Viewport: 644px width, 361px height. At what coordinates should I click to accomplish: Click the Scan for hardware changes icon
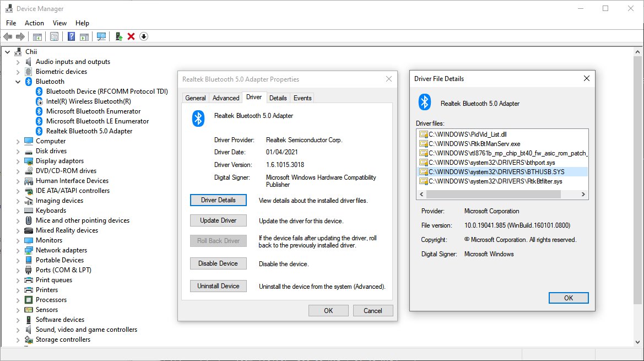(101, 36)
